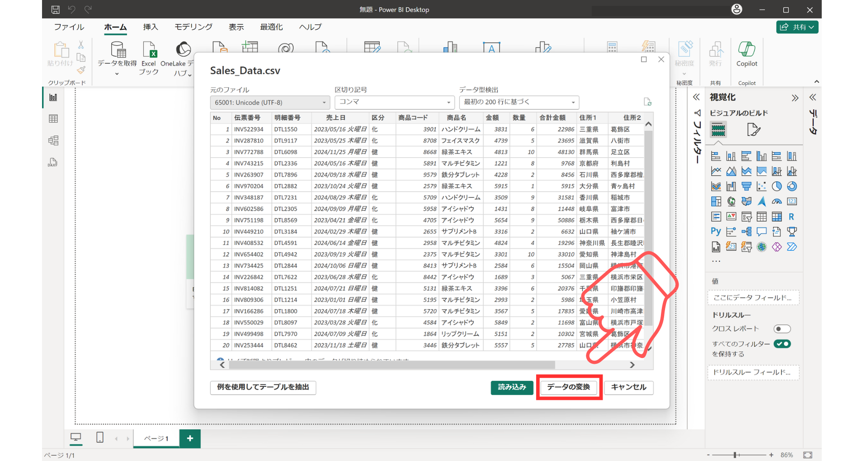Image resolution: width=868 pixels, height=461 pixels.
Task: Turn off keep all filters toggle
Action: pos(782,344)
